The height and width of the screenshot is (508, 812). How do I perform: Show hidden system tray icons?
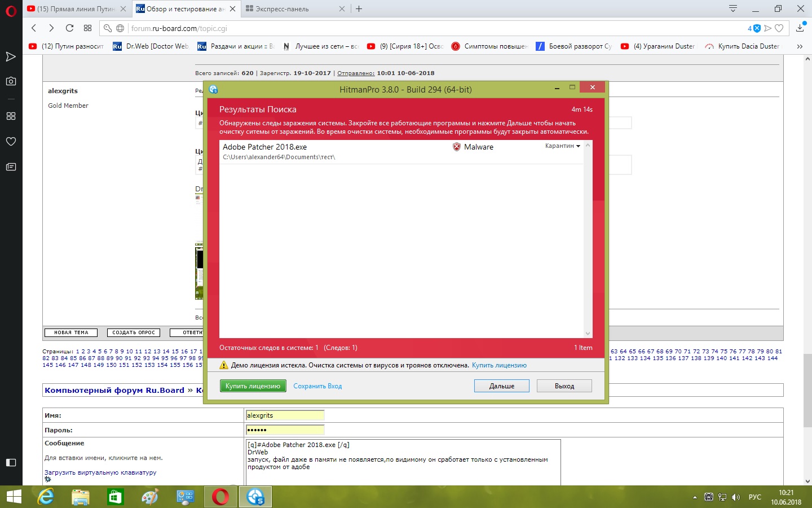coord(695,497)
